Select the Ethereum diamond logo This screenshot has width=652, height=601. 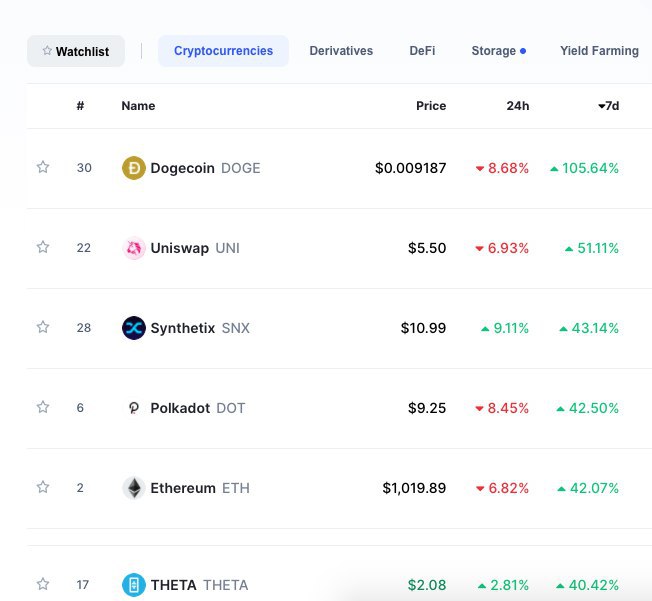(x=133, y=488)
